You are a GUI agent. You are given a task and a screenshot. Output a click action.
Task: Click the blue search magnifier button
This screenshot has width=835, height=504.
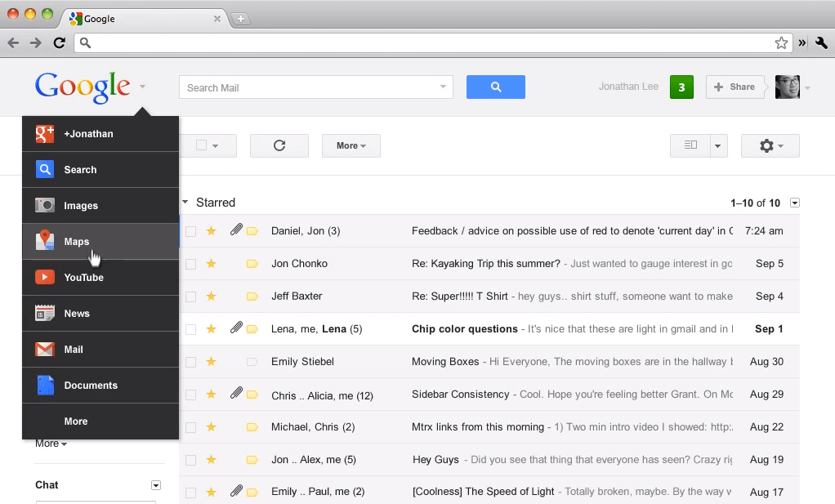(495, 87)
